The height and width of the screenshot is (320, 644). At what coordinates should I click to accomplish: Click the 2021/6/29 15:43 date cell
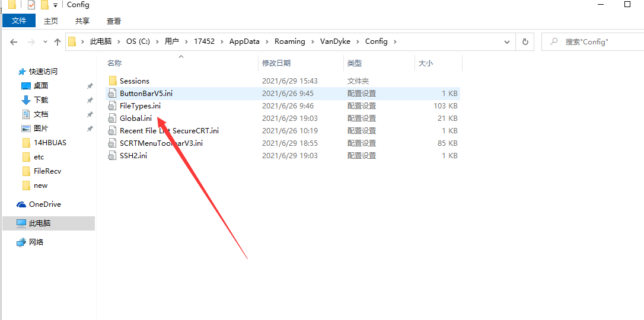[290, 81]
